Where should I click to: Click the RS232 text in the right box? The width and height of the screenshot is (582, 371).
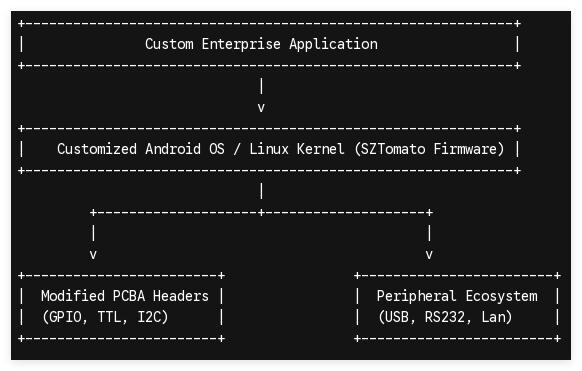(x=445, y=317)
